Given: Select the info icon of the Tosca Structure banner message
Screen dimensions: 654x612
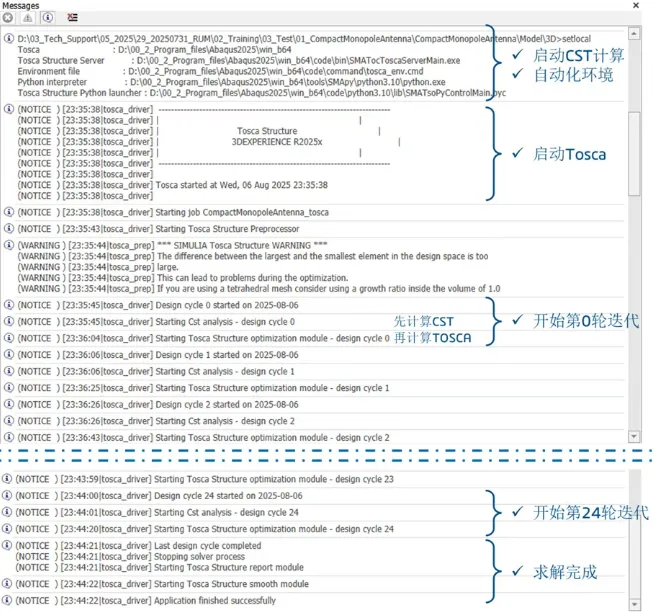Looking at the screenshot, I should 9,109.
